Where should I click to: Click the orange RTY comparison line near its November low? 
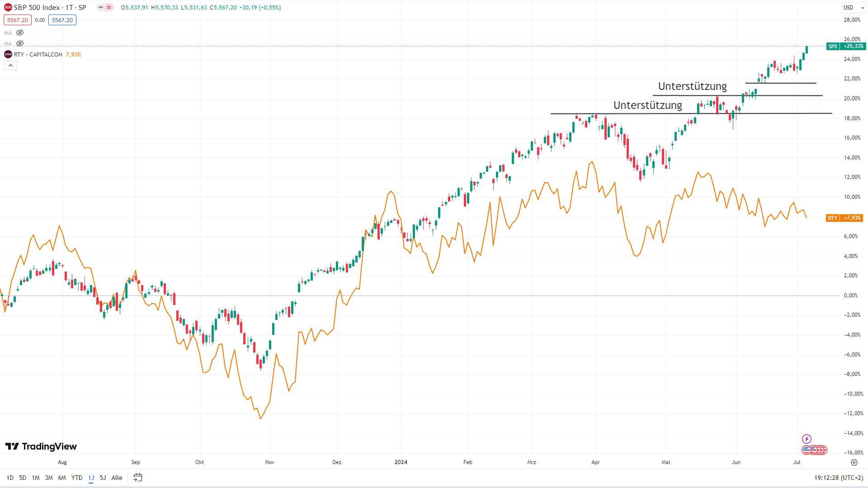pyautogui.click(x=260, y=418)
